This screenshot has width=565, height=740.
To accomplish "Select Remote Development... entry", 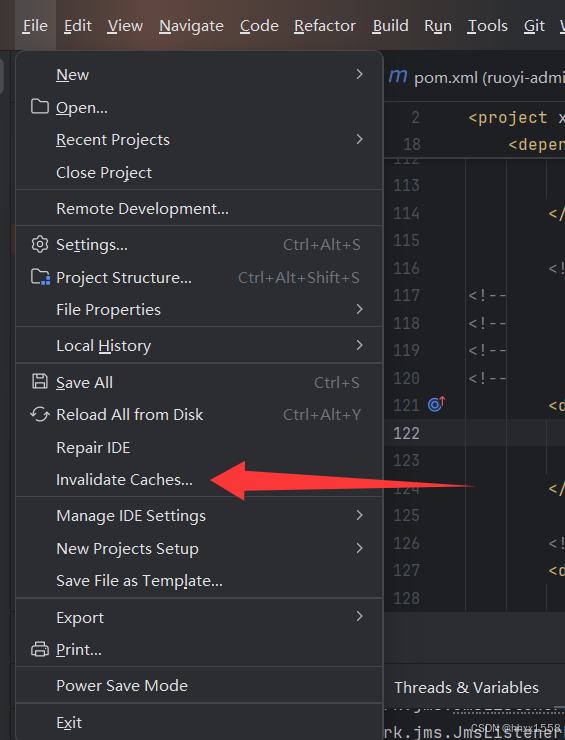I will 199,209.
